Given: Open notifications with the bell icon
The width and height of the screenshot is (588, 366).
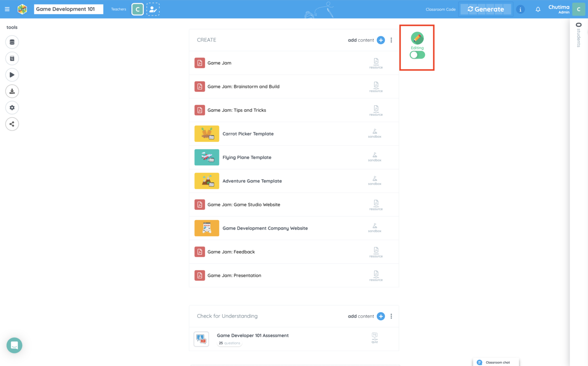Looking at the screenshot, I should pyautogui.click(x=538, y=10).
